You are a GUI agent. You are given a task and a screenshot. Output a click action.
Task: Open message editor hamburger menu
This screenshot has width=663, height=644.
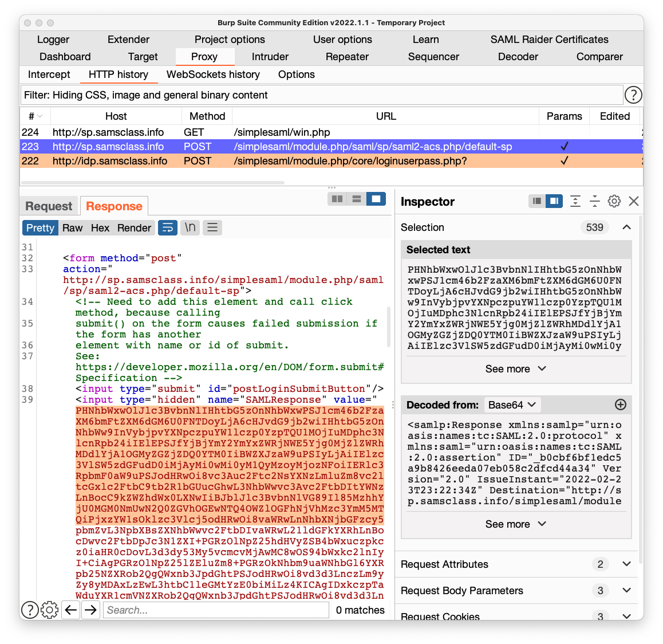click(212, 227)
